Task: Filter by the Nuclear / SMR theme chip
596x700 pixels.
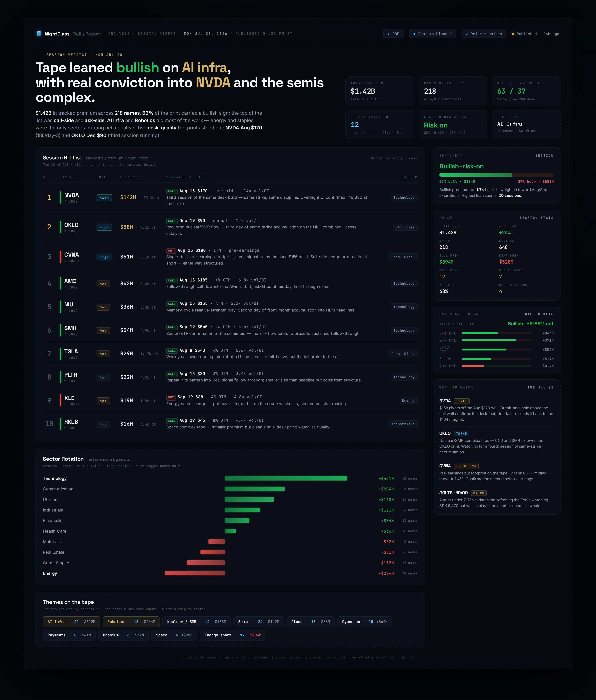Action: tap(197, 622)
